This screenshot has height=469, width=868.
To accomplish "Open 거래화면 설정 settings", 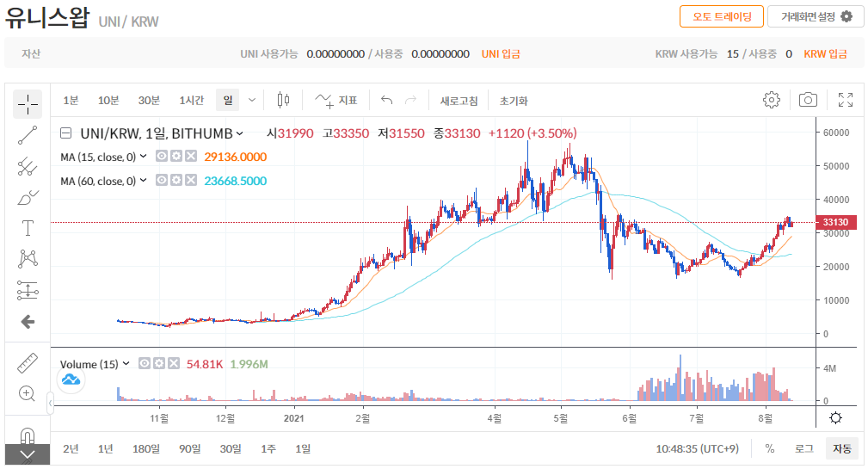I will (x=816, y=16).
